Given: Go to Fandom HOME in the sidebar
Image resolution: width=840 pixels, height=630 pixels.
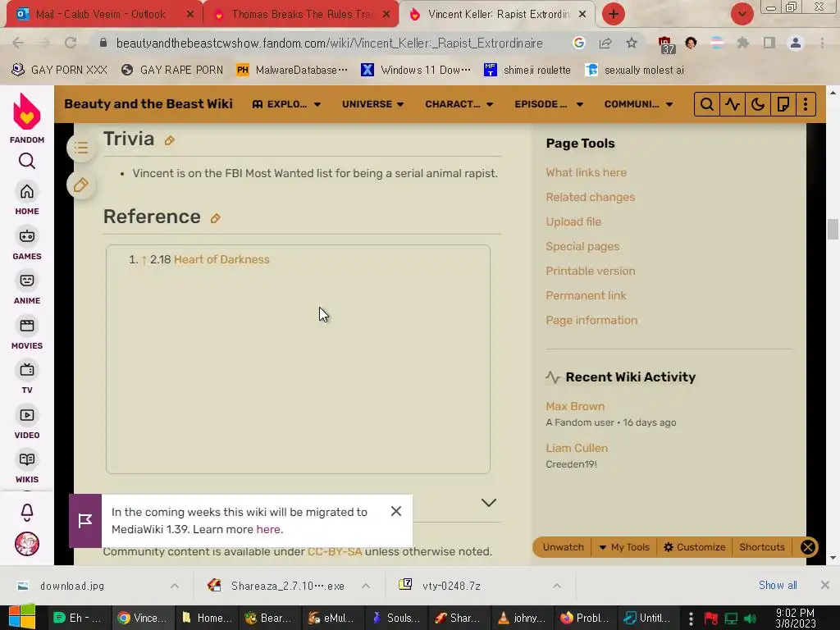Looking at the screenshot, I should click(x=27, y=199).
